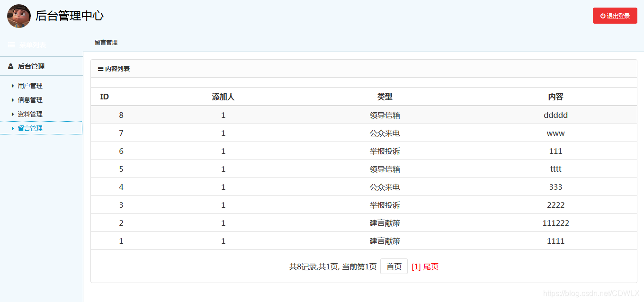Select 留言管理 in the sidebar
644x302 pixels.
point(30,128)
